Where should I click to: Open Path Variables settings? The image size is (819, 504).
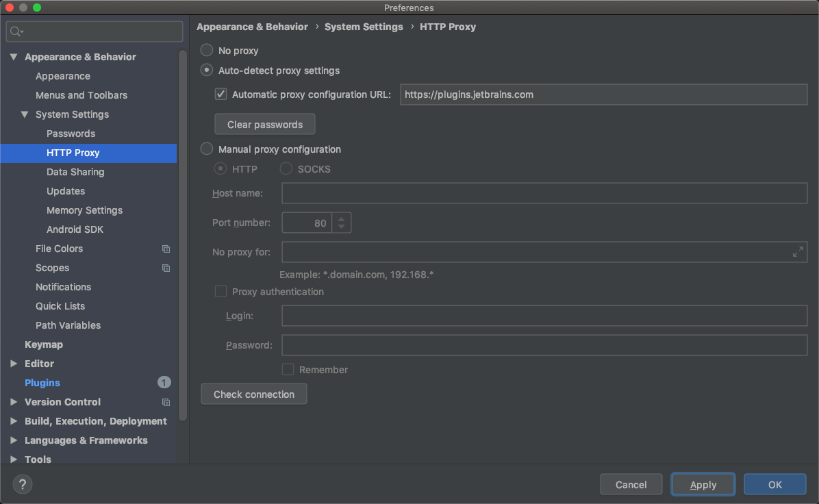(68, 325)
